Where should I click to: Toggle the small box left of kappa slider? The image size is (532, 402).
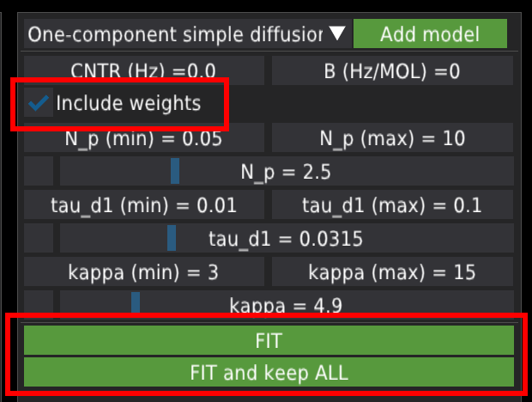pos(39,303)
